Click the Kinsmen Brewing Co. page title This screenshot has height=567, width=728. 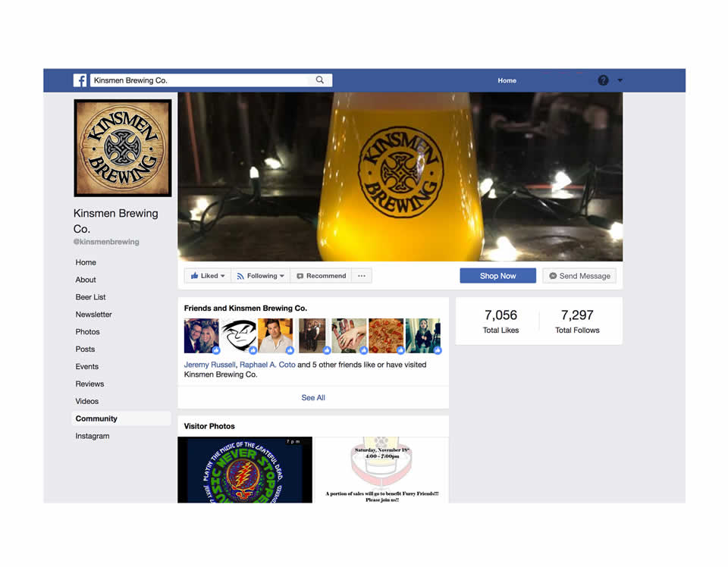pyautogui.click(x=115, y=221)
